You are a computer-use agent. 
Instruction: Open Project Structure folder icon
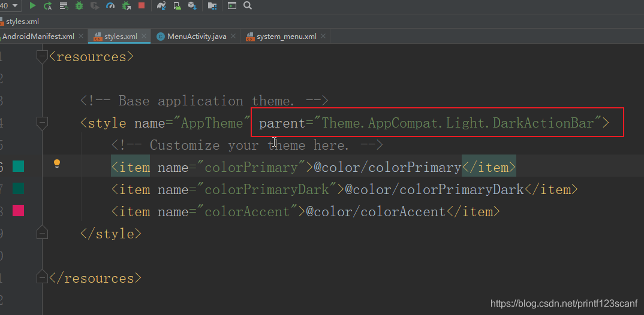click(x=212, y=5)
